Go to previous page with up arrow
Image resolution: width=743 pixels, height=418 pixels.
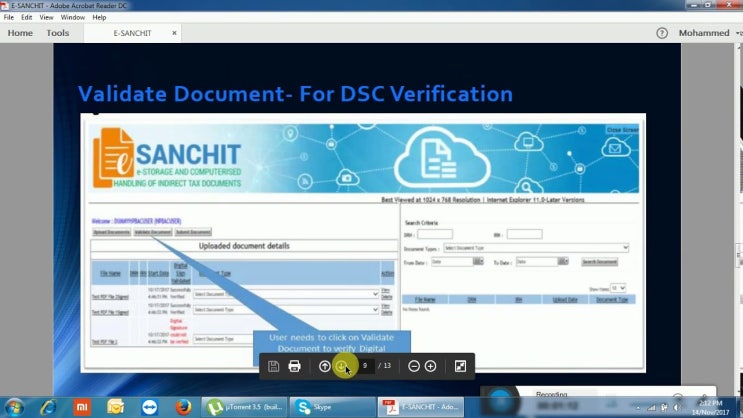click(x=325, y=366)
